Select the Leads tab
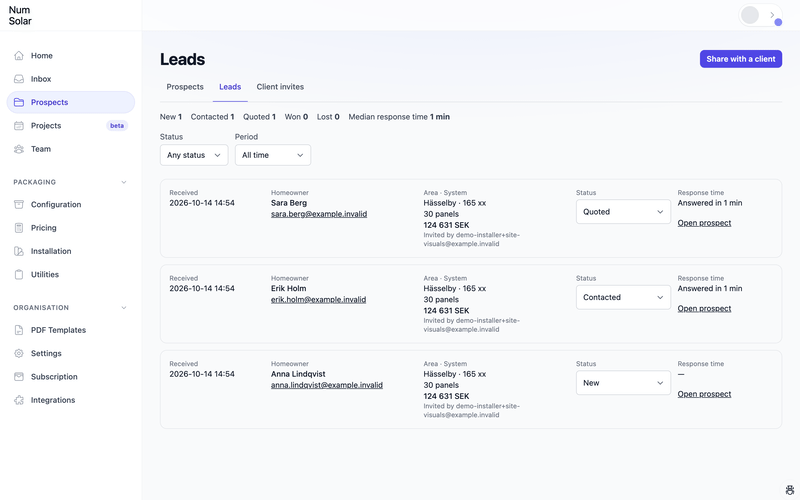This screenshot has width=800, height=500. pyautogui.click(x=230, y=87)
